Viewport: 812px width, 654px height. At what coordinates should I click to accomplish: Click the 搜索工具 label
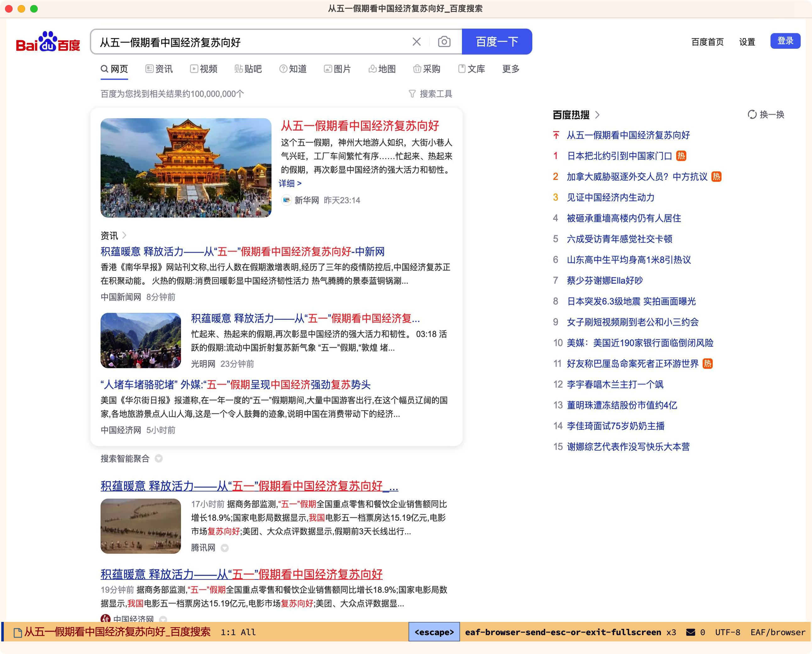coord(436,93)
